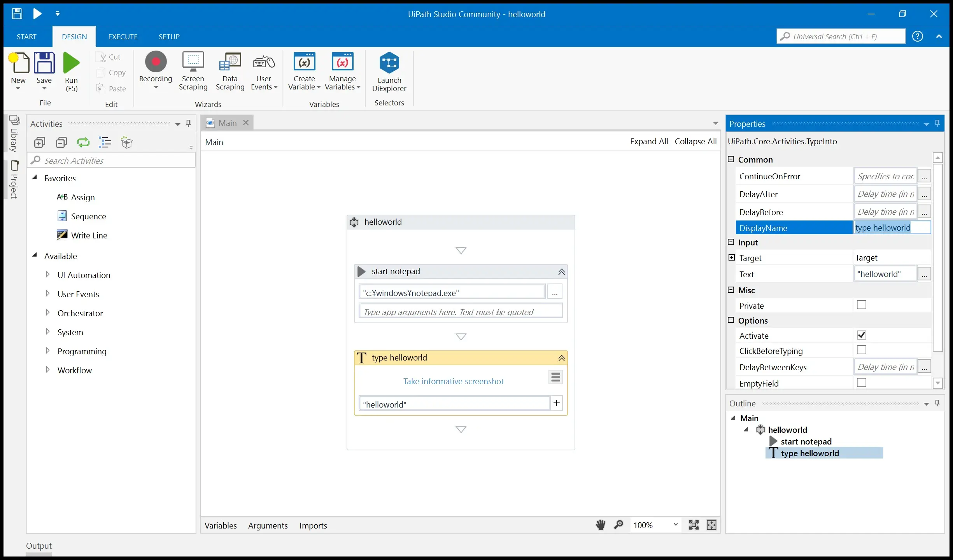The height and width of the screenshot is (560, 953).
Task: Expand the Target property
Action: (732, 257)
